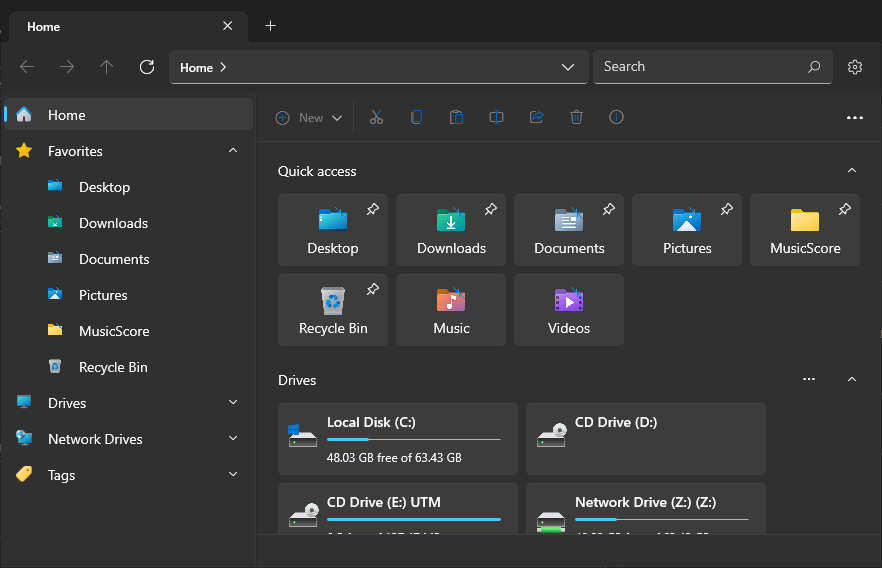Unpin the Pictures quick access card
The image size is (882, 568).
pyautogui.click(x=727, y=209)
